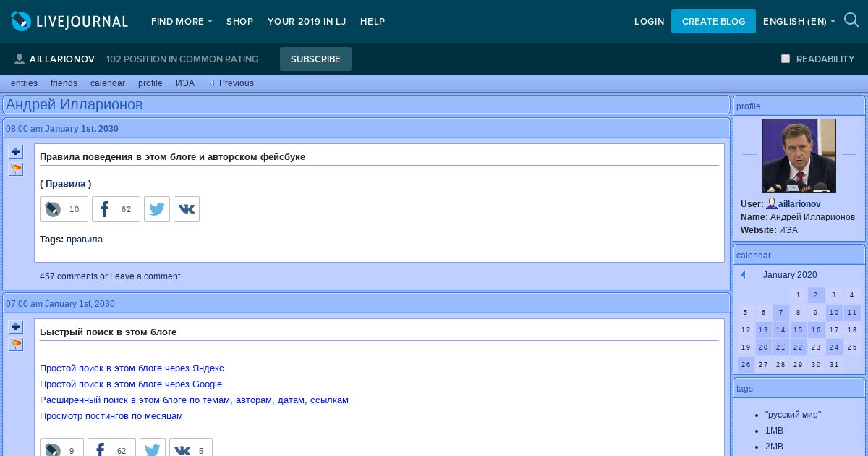Expand the ( Правила ) cut link
This screenshot has height=456, width=868.
click(x=66, y=184)
